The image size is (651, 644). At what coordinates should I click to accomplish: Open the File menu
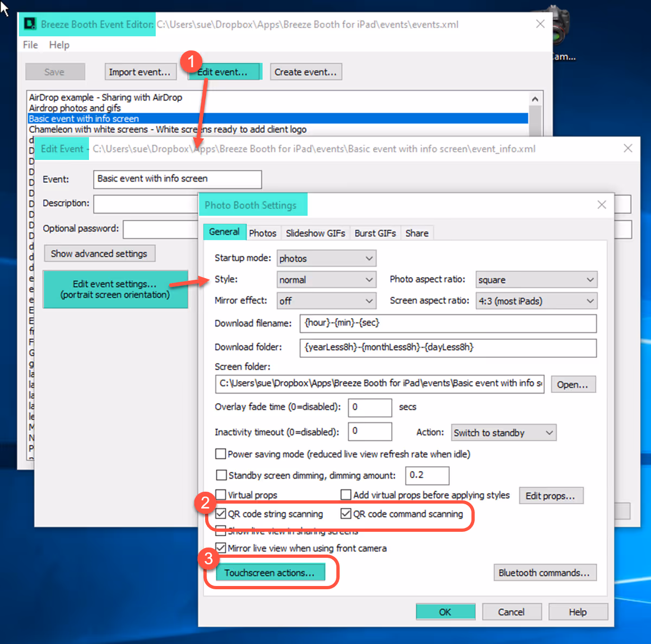click(x=30, y=45)
